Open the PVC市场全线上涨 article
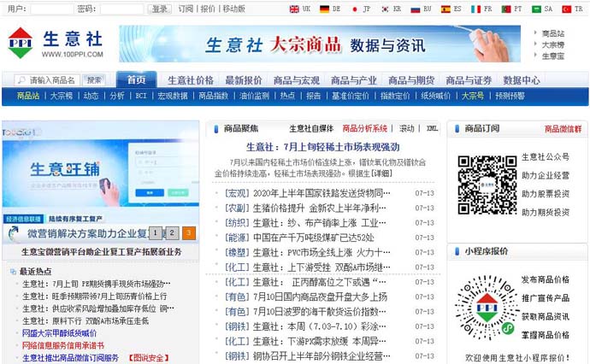The height and width of the screenshot is (364, 590). point(322,252)
